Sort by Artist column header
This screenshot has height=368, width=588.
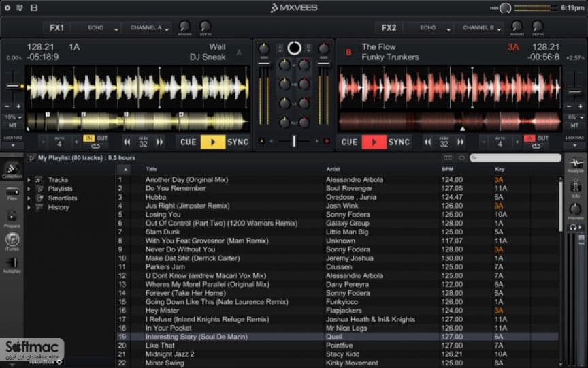[x=333, y=170]
